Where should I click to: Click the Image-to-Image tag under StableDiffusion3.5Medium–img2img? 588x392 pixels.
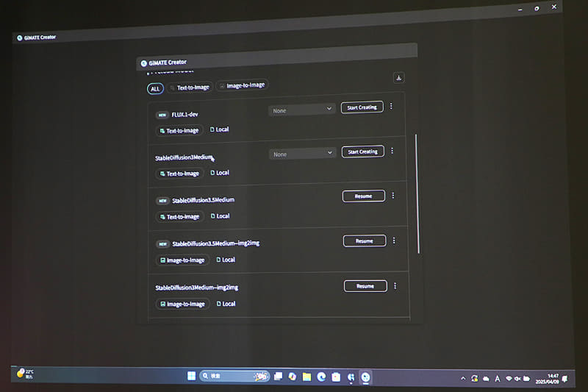point(182,260)
